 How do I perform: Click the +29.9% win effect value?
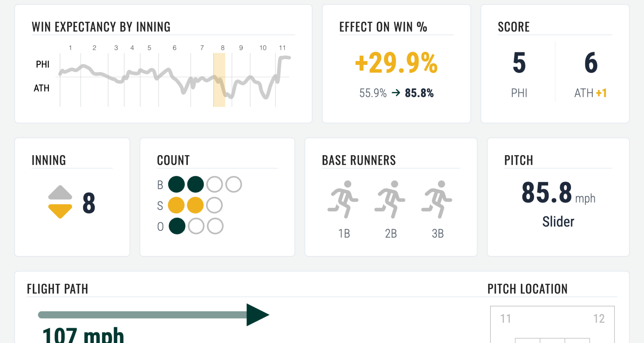(x=396, y=63)
